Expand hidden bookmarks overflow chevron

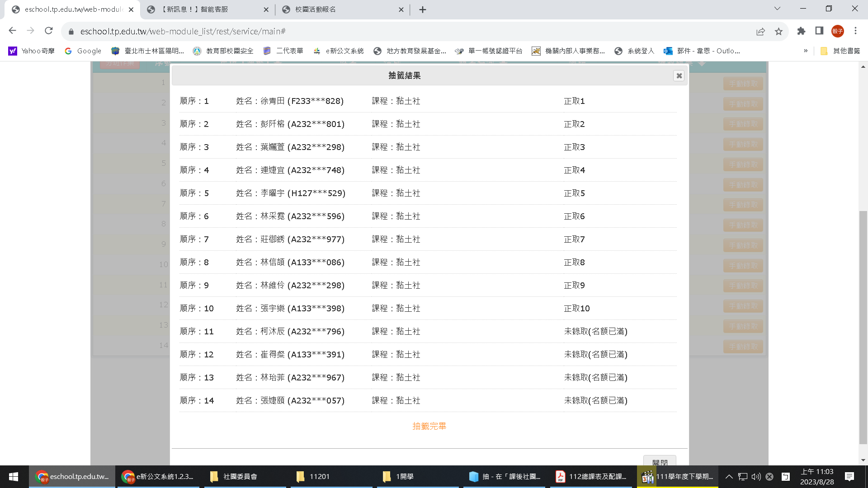[x=806, y=51]
